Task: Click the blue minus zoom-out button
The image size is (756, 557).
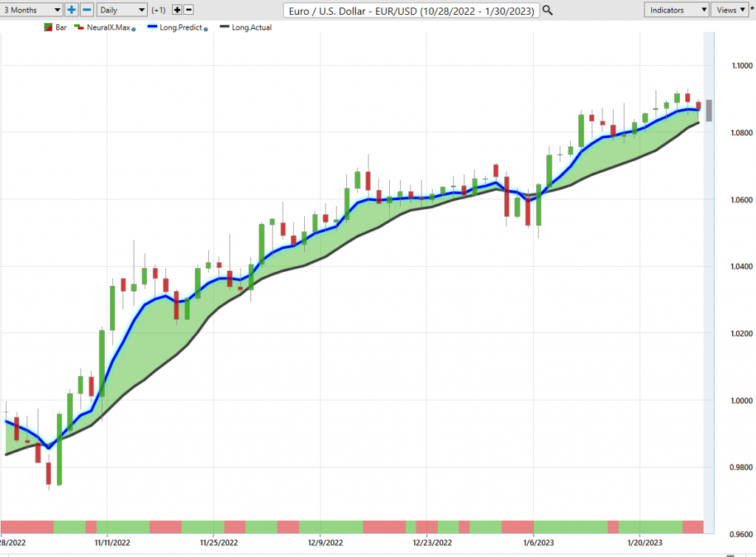Action: 87,10
